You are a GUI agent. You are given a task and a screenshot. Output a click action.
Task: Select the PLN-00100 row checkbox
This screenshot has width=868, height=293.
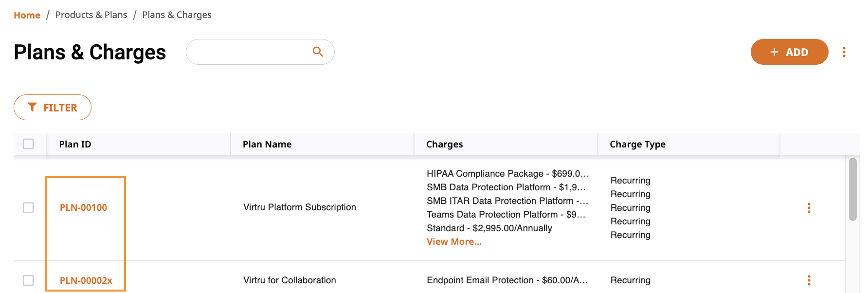click(x=28, y=208)
